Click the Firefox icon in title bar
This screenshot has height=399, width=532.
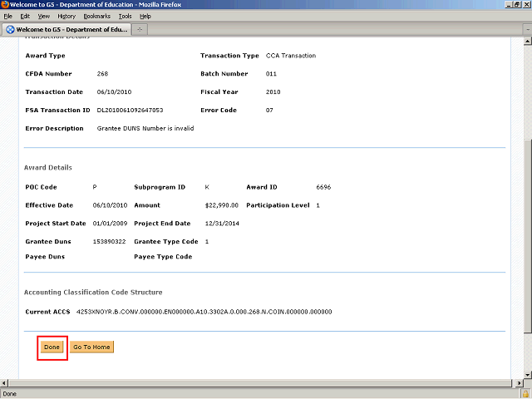5,4
